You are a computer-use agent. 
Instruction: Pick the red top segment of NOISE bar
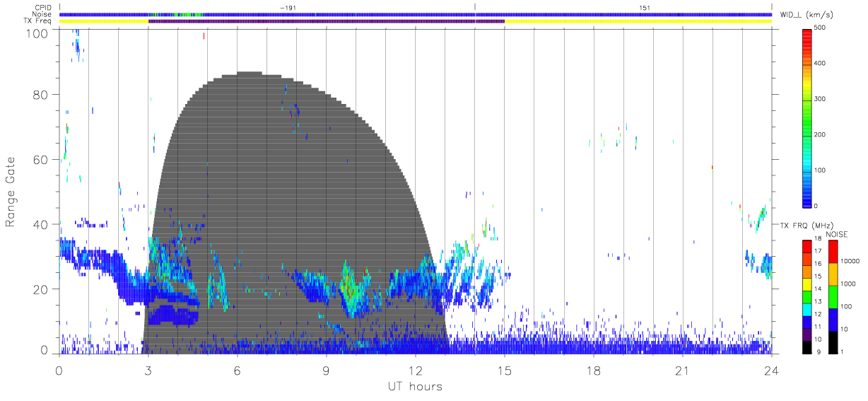coord(833,251)
